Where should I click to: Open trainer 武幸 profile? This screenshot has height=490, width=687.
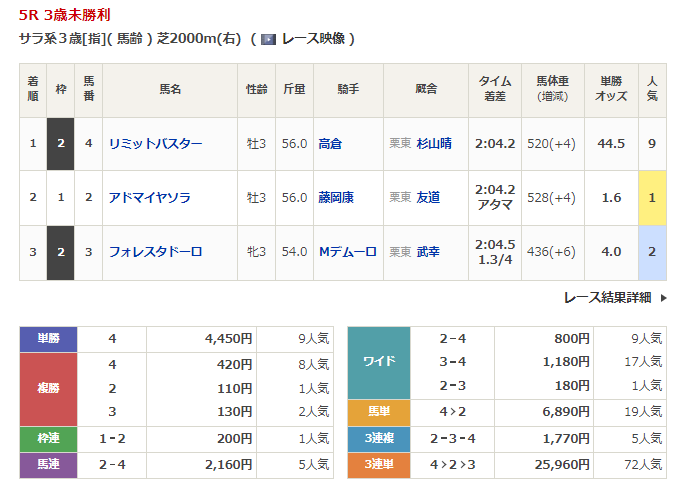428,252
